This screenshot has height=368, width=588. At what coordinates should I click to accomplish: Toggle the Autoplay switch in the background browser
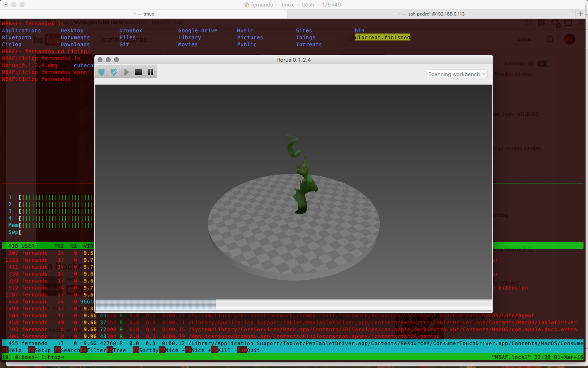pyautogui.click(x=544, y=63)
